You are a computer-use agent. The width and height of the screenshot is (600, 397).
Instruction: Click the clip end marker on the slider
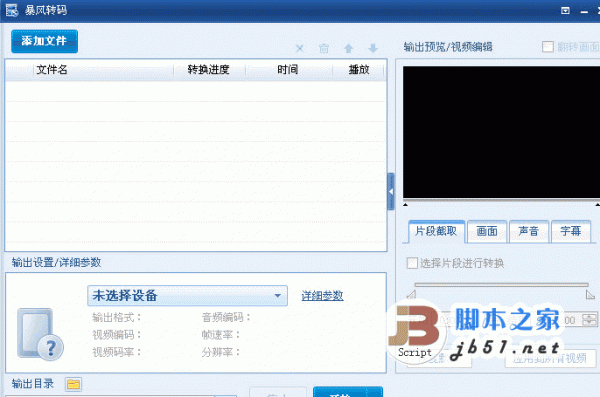[x=590, y=294]
